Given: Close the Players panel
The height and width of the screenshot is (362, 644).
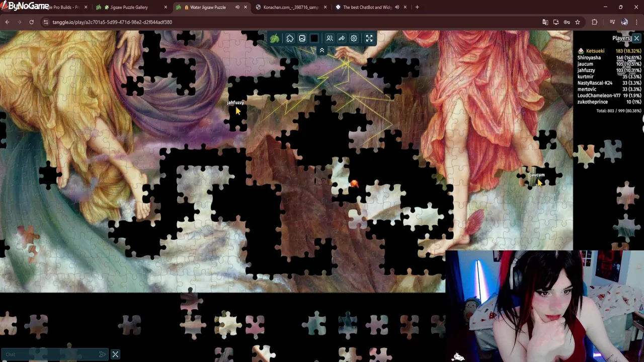Looking at the screenshot, I should (636, 38).
